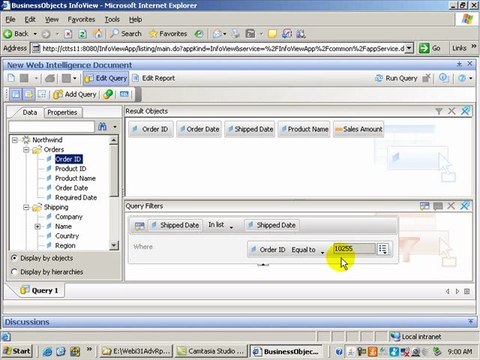Click the Windows Start button
This screenshot has height=360, width=480.
pos(17,351)
